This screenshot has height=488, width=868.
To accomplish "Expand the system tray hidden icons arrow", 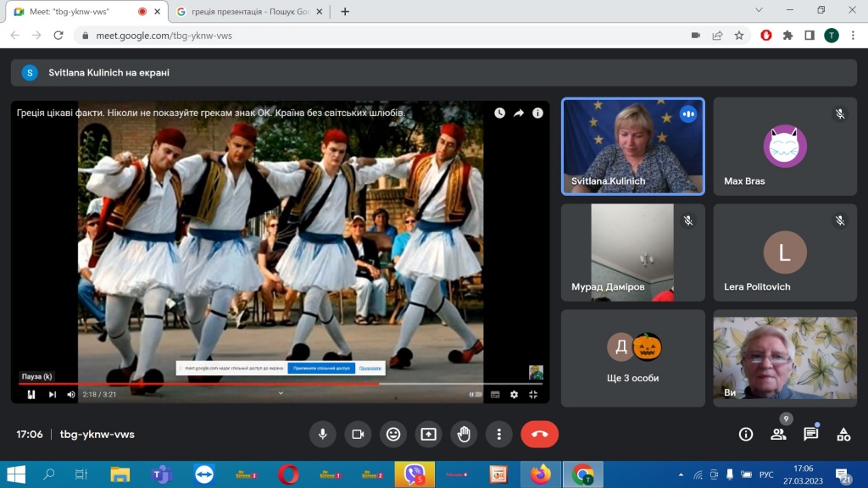I will tap(682, 474).
